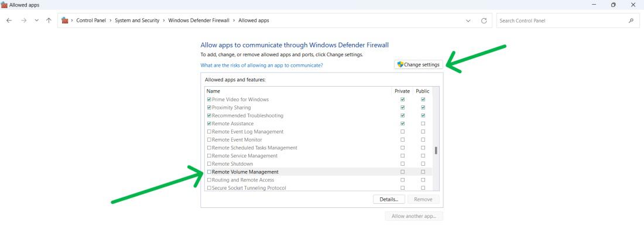
Task: Uncheck Prime Video for Windows Private checkbox
Action: pos(402,100)
